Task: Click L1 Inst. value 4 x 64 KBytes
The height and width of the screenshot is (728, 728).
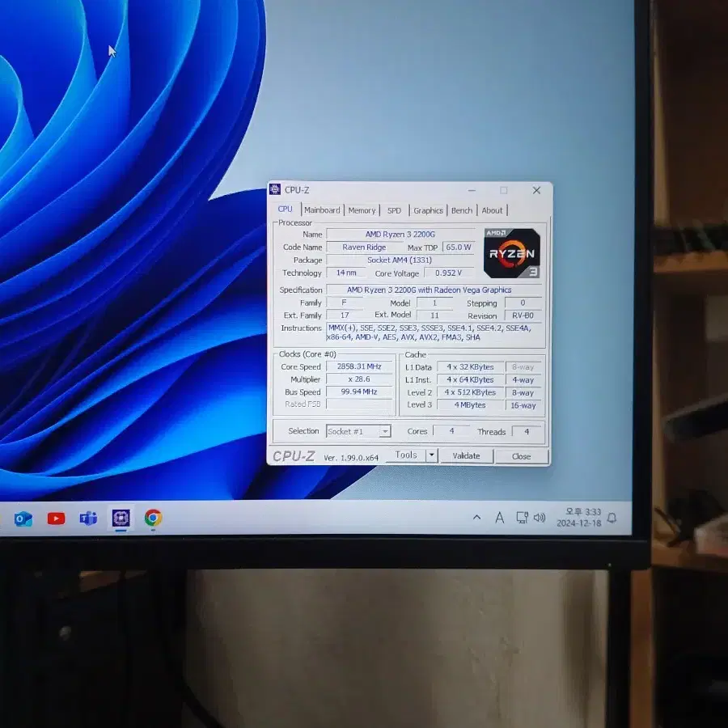Action: (470, 380)
